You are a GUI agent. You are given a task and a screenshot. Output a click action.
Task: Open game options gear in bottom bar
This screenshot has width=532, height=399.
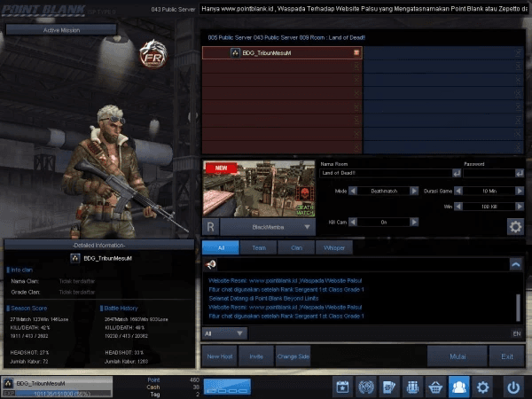482,387
